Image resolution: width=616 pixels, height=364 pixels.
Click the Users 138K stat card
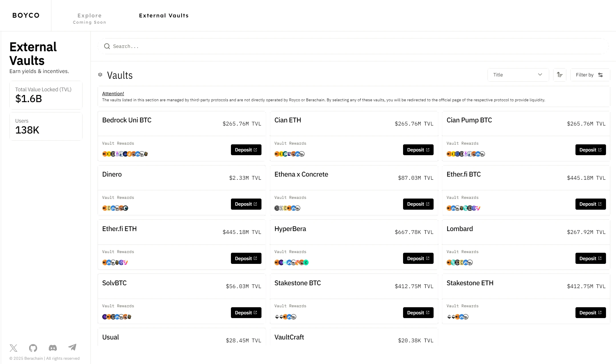click(46, 126)
